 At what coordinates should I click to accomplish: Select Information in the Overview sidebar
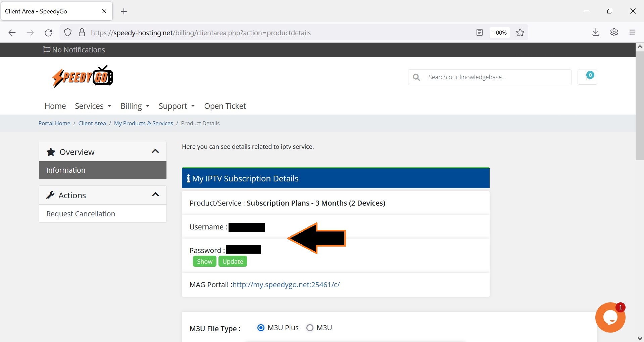(103, 170)
